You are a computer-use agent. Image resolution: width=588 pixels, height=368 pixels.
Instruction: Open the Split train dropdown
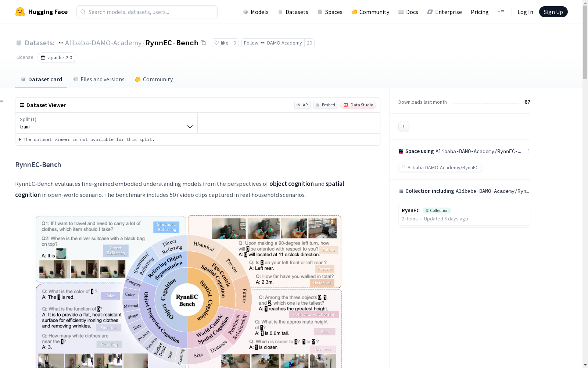pos(107,123)
